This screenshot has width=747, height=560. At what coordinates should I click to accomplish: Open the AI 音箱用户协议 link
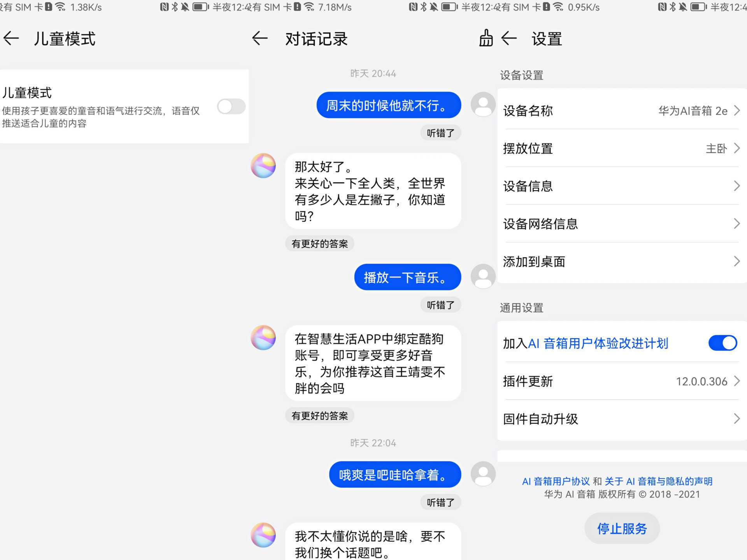pos(556,481)
